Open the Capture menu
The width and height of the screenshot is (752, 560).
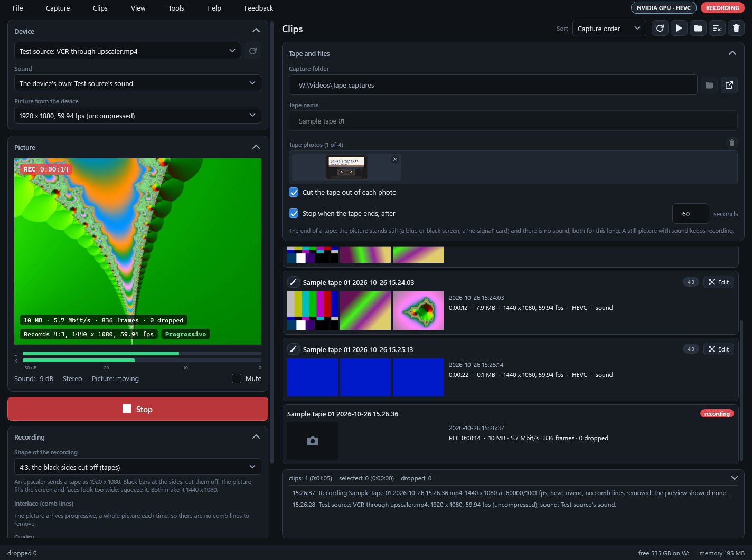[x=58, y=8]
